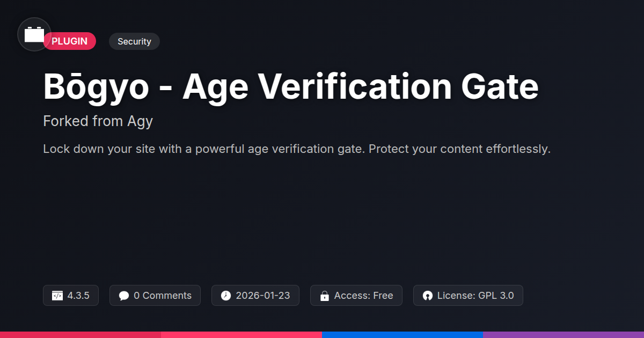Click the open-source license icon
The width and height of the screenshot is (644, 338).
pos(428,296)
